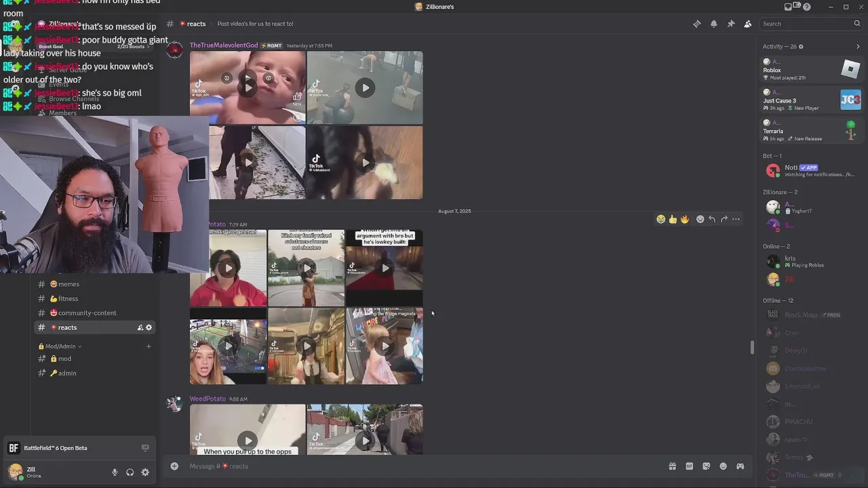
Task: Open the upload plus button
Action: (x=174, y=466)
